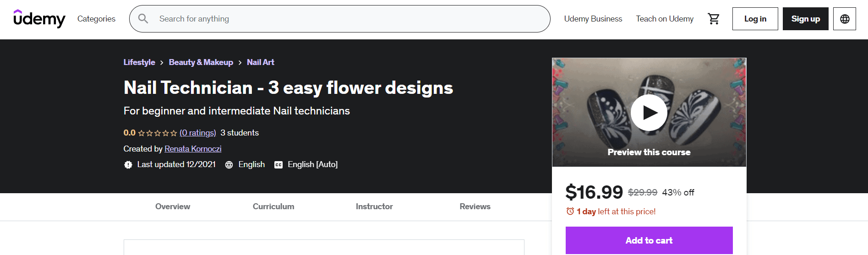868x255 pixels.
Task: Open the Categories menu
Action: pyautogui.click(x=96, y=19)
